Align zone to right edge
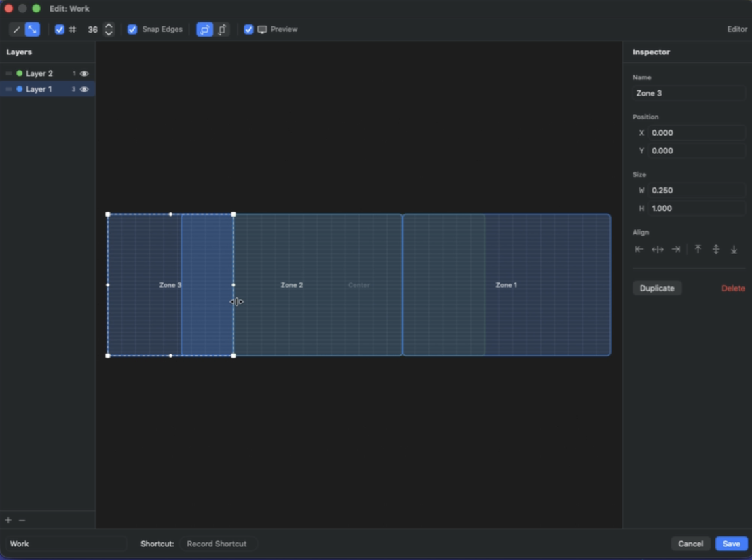The height and width of the screenshot is (560, 752). point(676,250)
